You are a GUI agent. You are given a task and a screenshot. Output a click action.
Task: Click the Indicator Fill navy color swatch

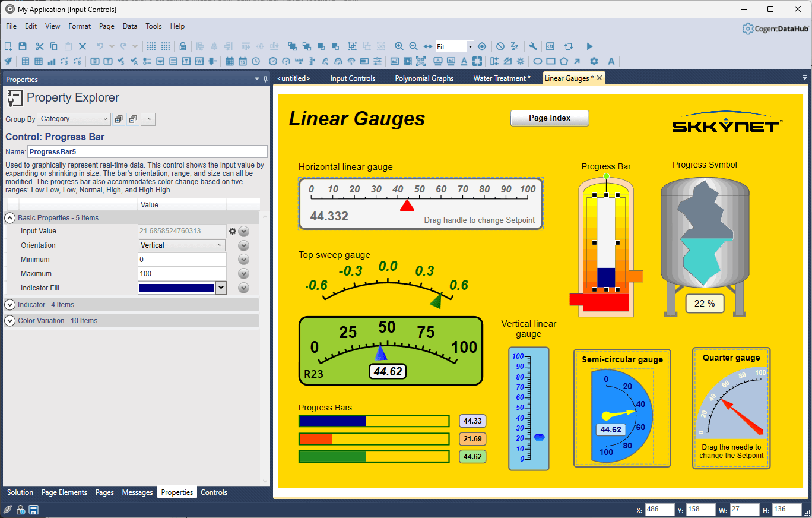coord(176,288)
